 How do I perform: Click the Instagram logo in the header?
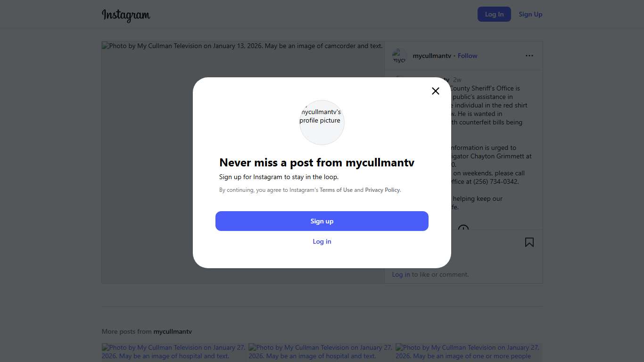tap(126, 15)
